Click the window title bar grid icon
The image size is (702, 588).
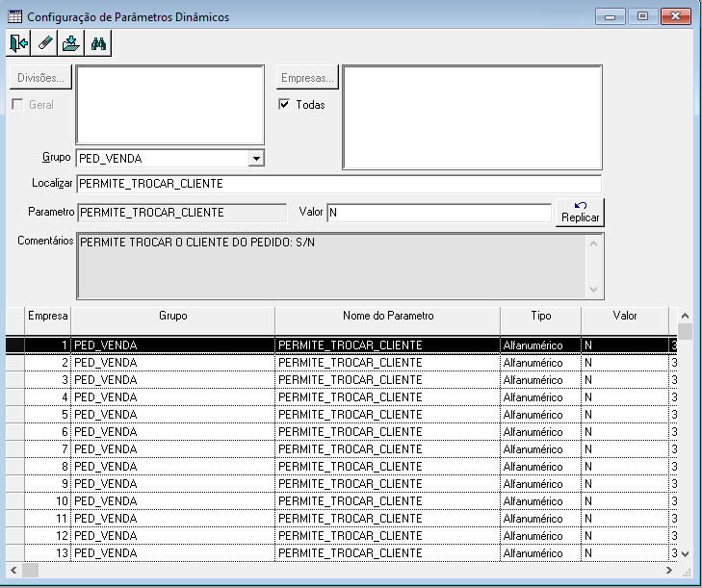[14, 16]
